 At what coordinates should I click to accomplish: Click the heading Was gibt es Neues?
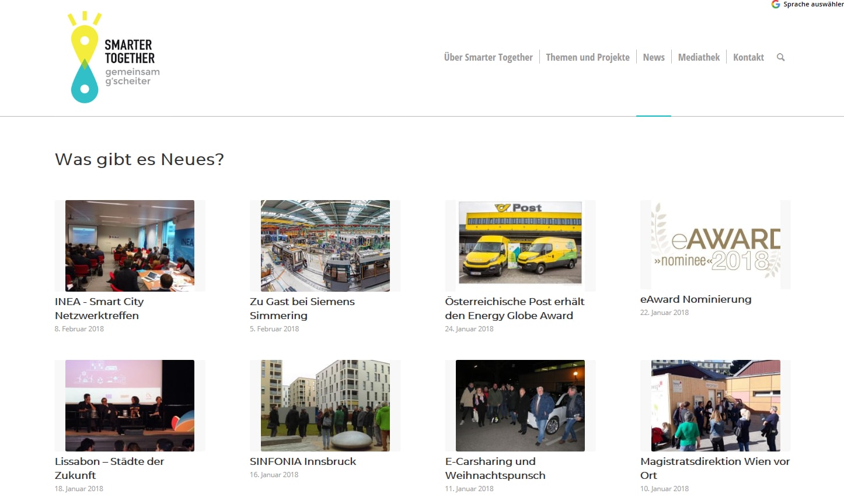(139, 159)
